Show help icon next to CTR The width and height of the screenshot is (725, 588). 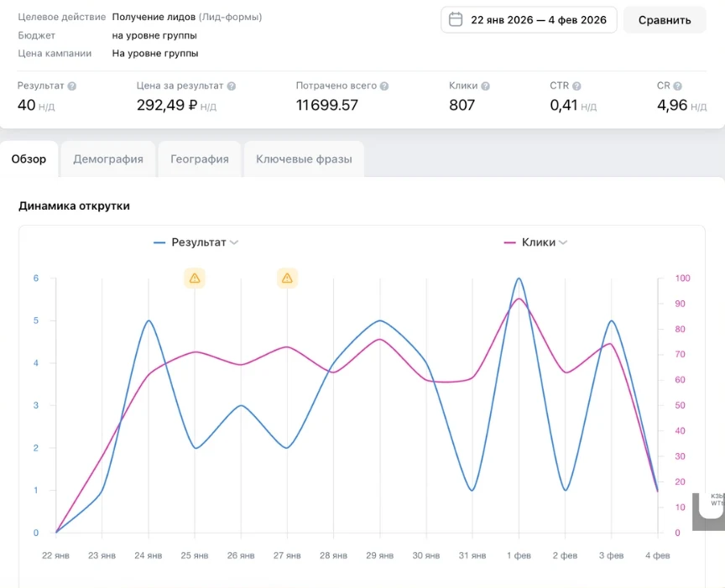576,86
